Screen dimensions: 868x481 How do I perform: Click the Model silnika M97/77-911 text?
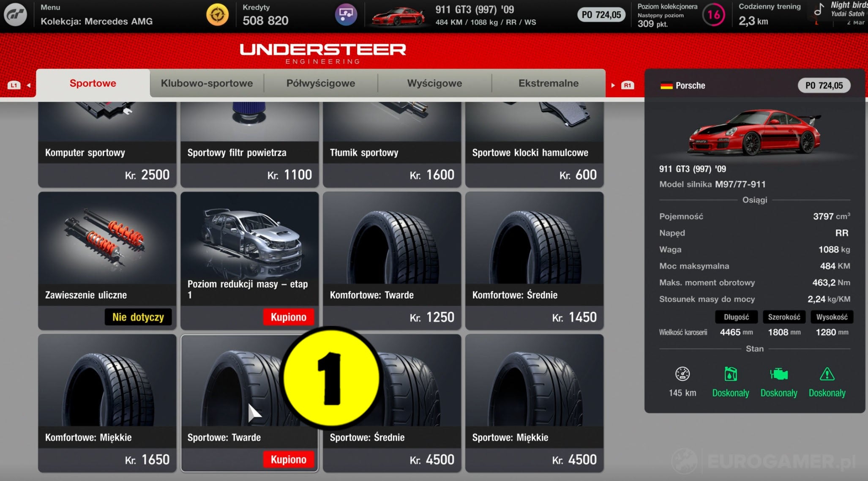pos(712,184)
